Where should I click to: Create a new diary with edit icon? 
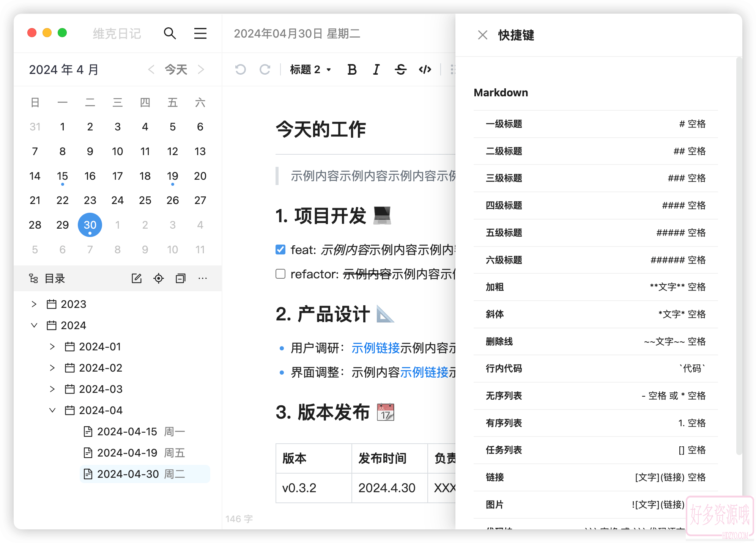pos(137,278)
